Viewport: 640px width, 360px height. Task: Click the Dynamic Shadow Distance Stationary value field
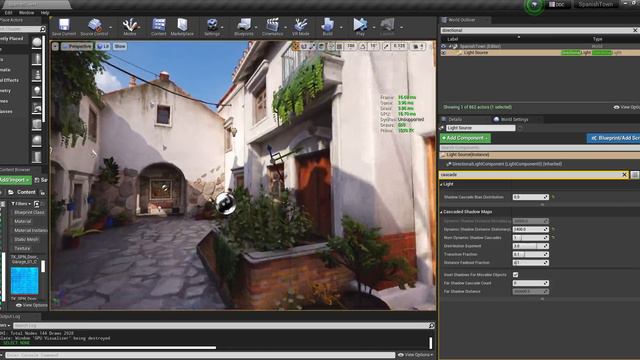(530, 229)
